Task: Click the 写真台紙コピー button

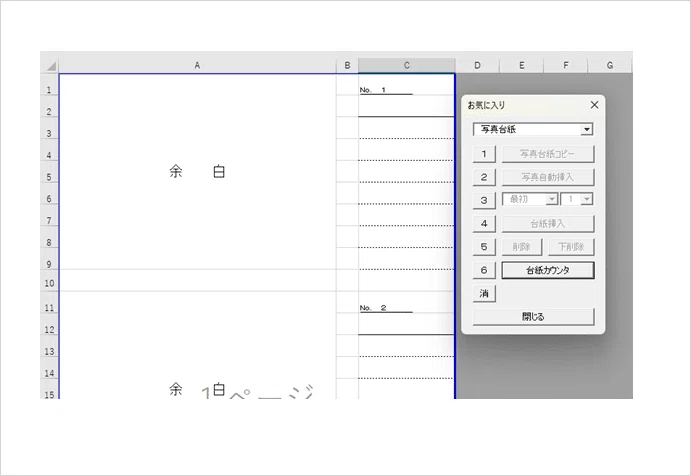Action: 548,154
